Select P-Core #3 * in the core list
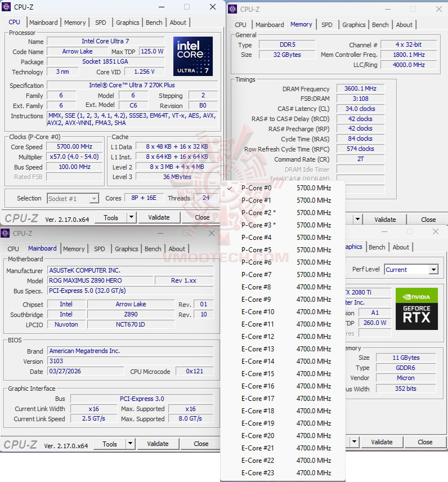This screenshot has width=448, height=482. point(283,225)
